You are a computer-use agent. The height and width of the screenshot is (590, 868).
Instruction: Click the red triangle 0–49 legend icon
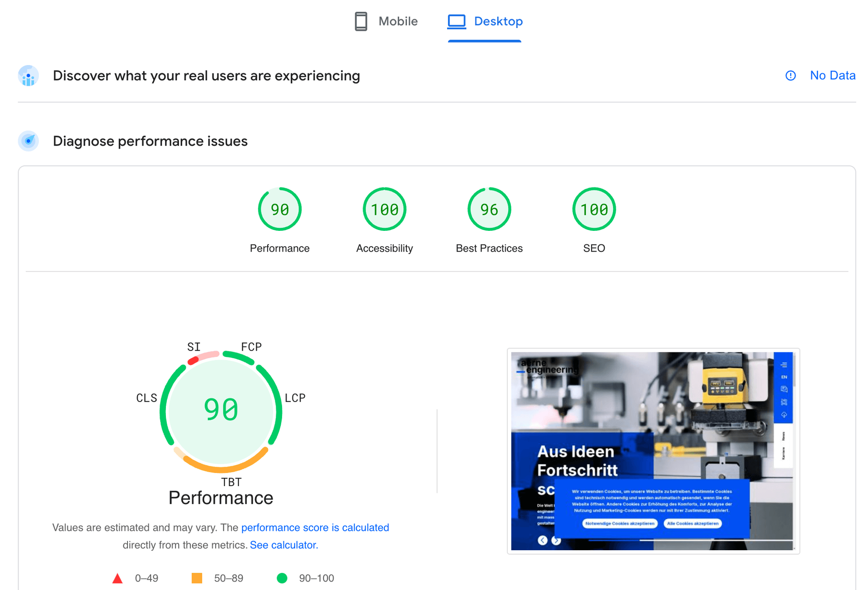(x=118, y=578)
